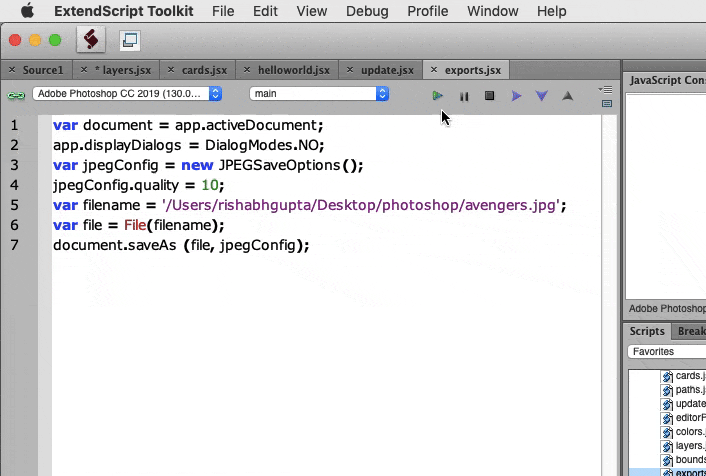Image resolution: width=706 pixels, height=476 pixels.
Task: Close the update.jsx tab
Action: [x=350, y=70]
